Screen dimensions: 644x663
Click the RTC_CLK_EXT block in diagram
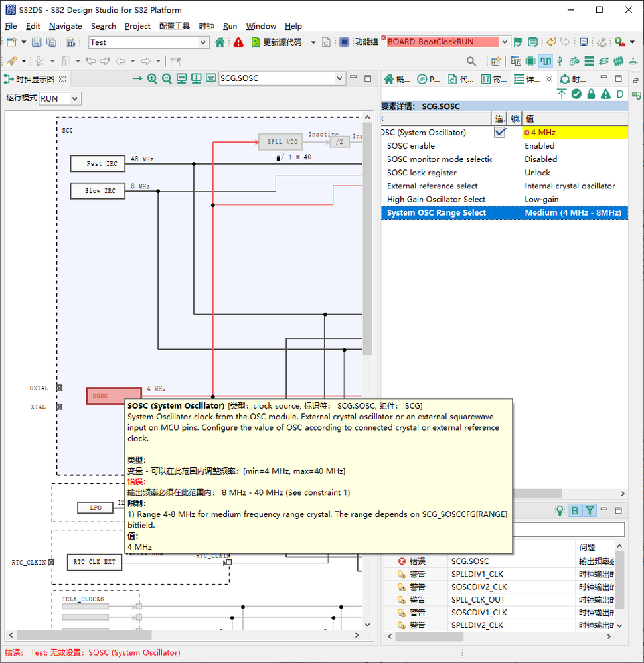click(94, 562)
